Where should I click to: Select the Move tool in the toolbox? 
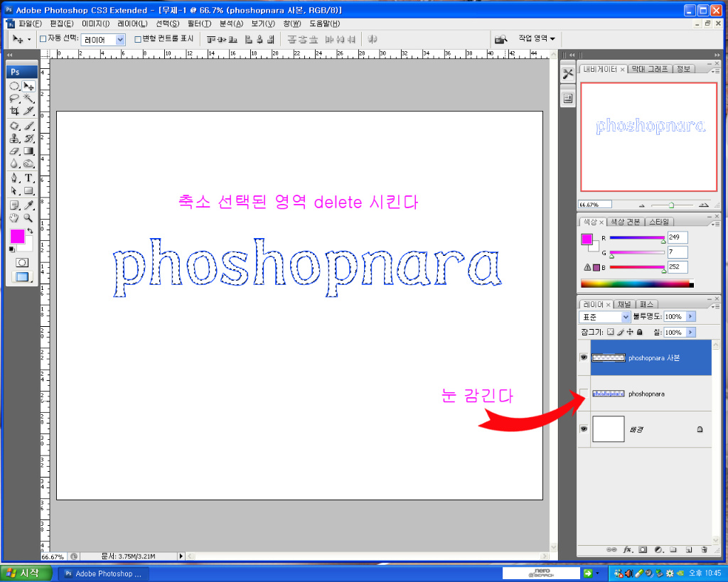(x=28, y=86)
